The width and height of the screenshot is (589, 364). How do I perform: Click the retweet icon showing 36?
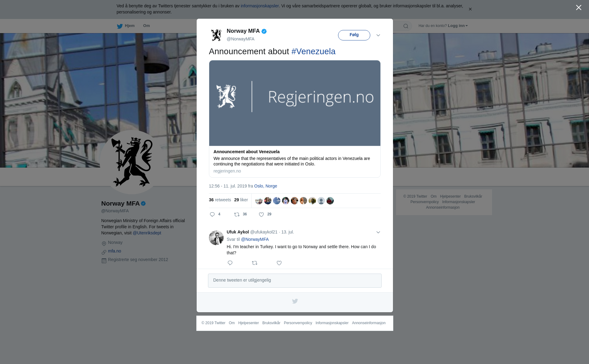(x=237, y=214)
